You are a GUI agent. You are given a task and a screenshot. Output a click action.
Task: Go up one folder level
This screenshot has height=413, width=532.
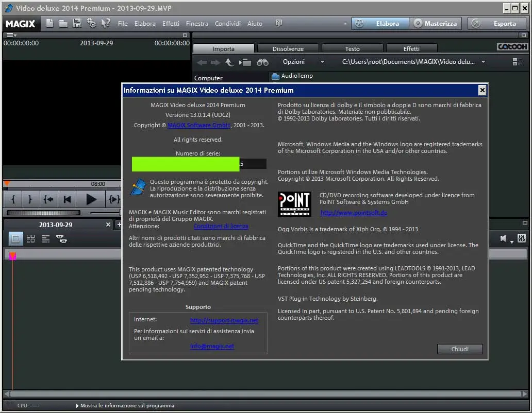[229, 62]
